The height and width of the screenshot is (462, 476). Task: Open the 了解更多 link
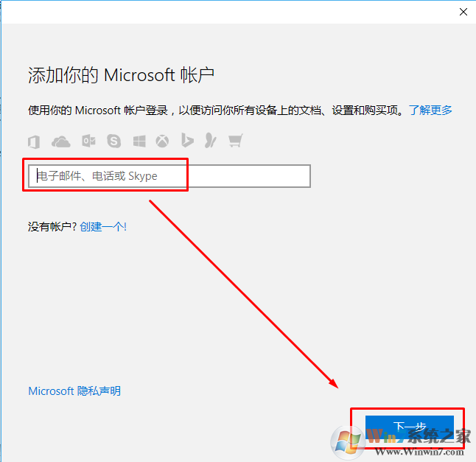430,110
